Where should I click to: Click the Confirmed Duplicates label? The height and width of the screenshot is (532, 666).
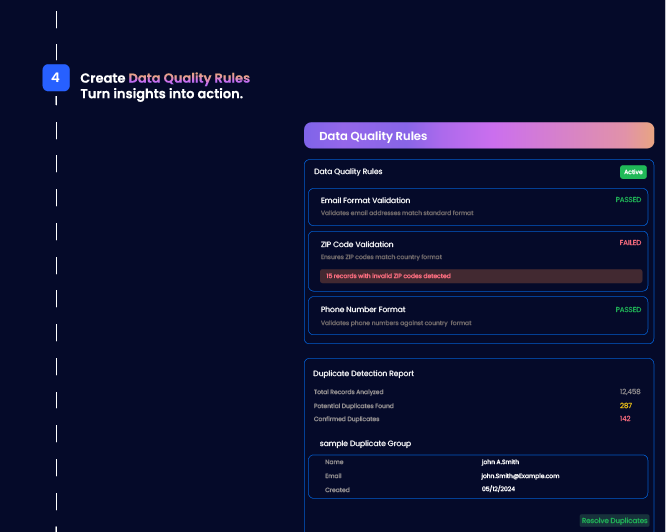(x=346, y=419)
